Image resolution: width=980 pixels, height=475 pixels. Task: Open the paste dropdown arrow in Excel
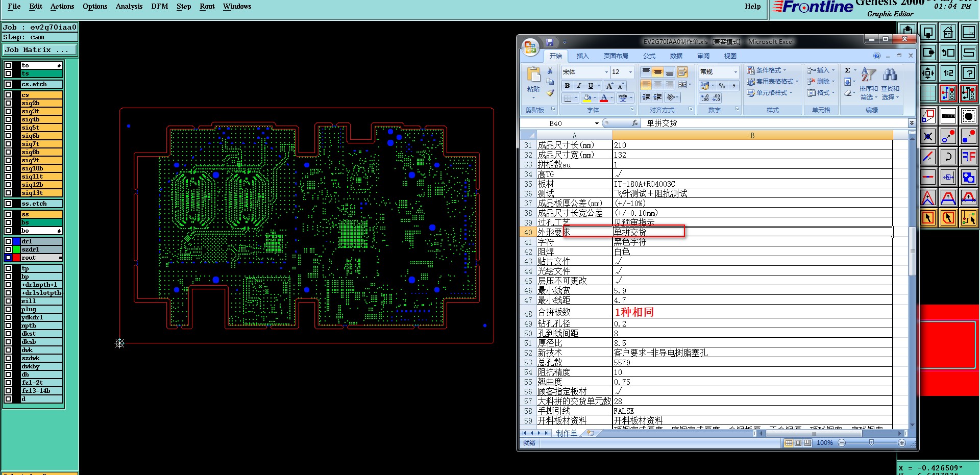[x=533, y=97]
